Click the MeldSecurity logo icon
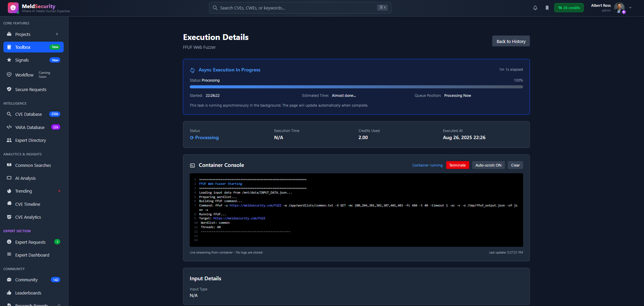644x306 pixels. [x=13, y=8]
